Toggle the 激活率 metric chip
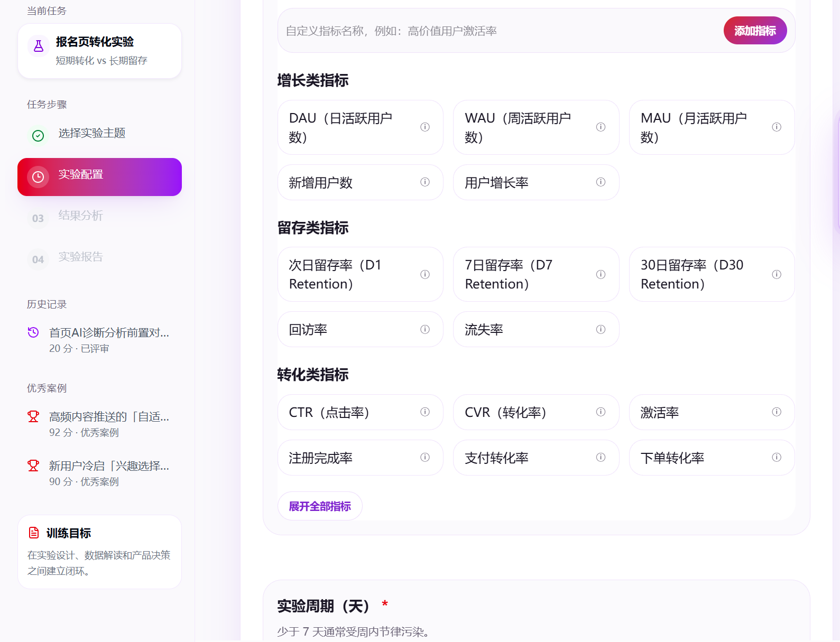Screen dimensions: 840x642 (x=712, y=412)
